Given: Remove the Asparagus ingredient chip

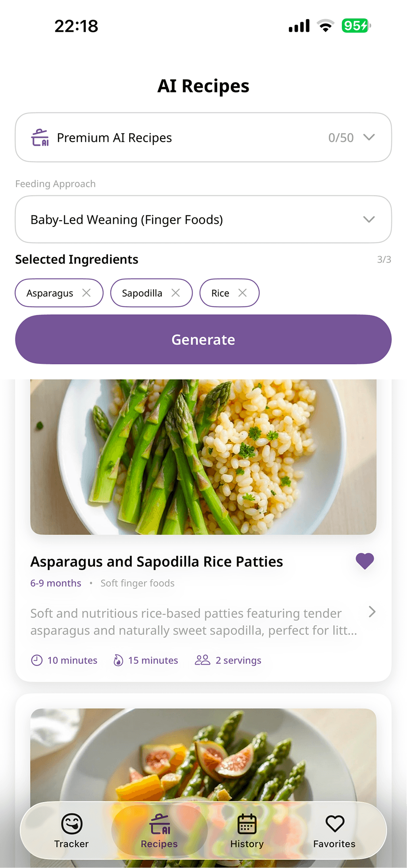Looking at the screenshot, I should [86, 293].
